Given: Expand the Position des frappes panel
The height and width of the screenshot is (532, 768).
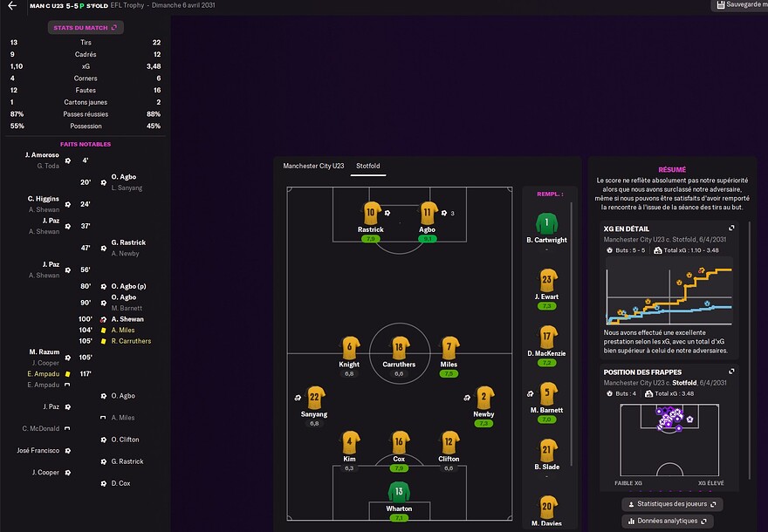Looking at the screenshot, I should point(731,372).
